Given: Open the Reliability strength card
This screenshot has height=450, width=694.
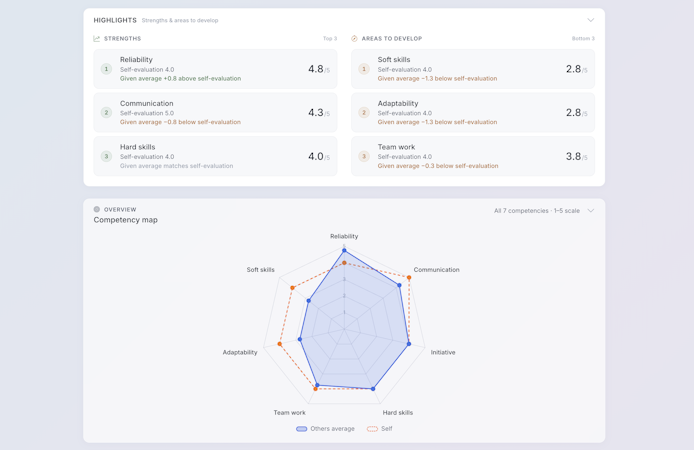Looking at the screenshot, I should 215,69.
